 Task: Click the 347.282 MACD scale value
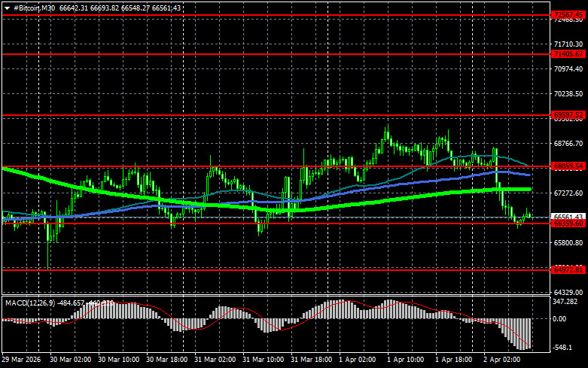pyautogui.click(x=565, y=302)
